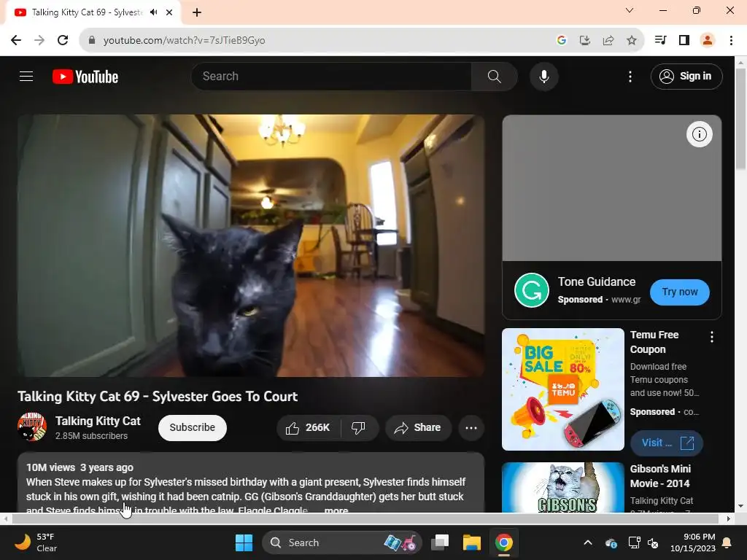Show hidden system tray icons
This screenshot has height=560, width=747.
588,542
